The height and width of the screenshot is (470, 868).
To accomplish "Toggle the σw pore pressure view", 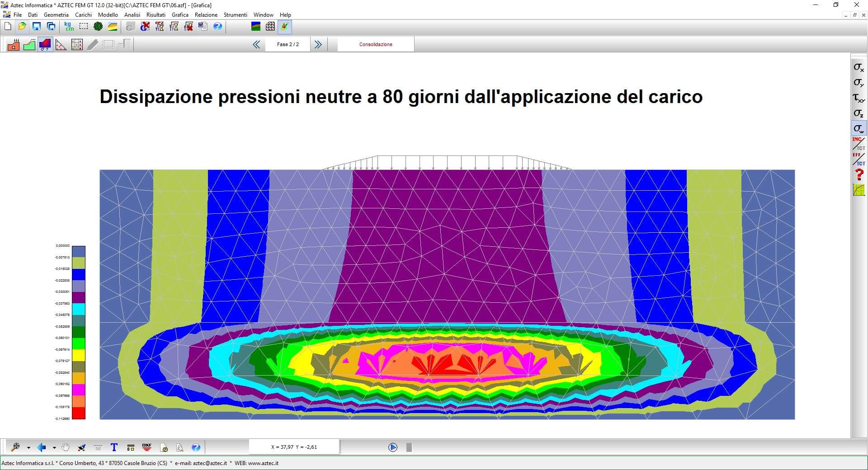I will pyautogui.click(x=858, y=129).
